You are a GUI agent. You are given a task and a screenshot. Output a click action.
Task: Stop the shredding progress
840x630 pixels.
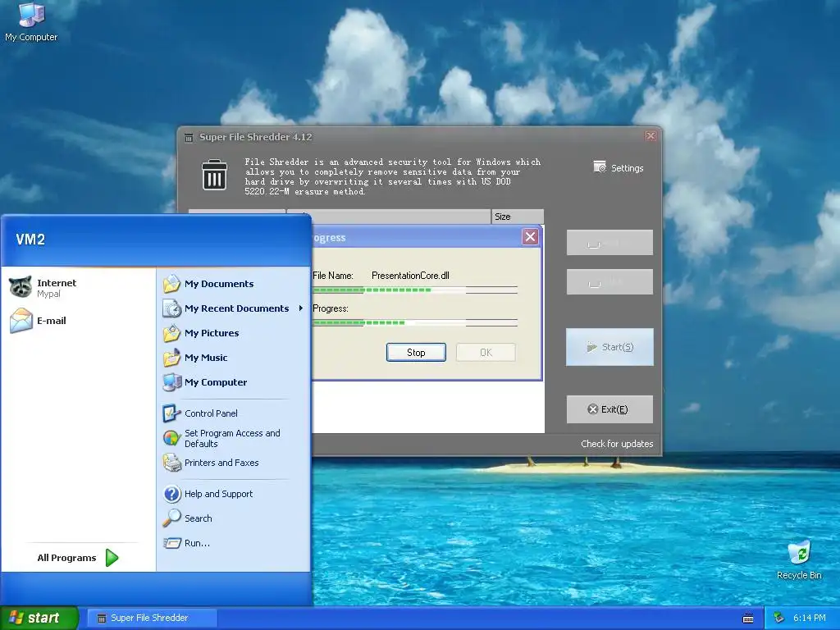[416, 353]
